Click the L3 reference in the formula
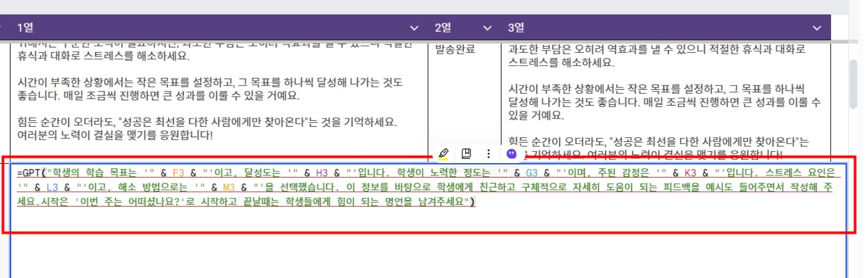Screen dimensions: 868x278 coord(52,188)
